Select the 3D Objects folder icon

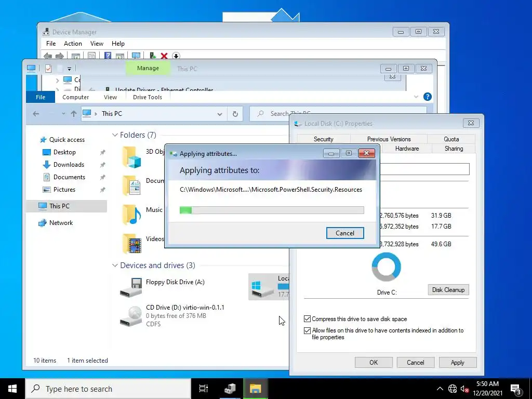coord(131,157)
